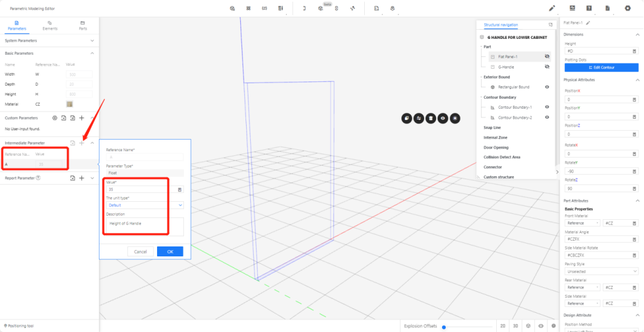
Task: Open calculator icon in the Value field
Action: (x=180, y=190)
